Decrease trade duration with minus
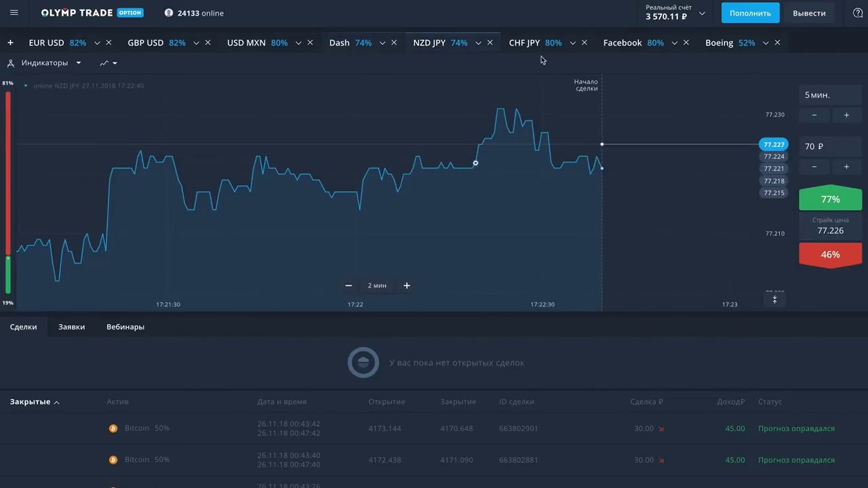This screenshot has height=488, width=868. (814, 115)
